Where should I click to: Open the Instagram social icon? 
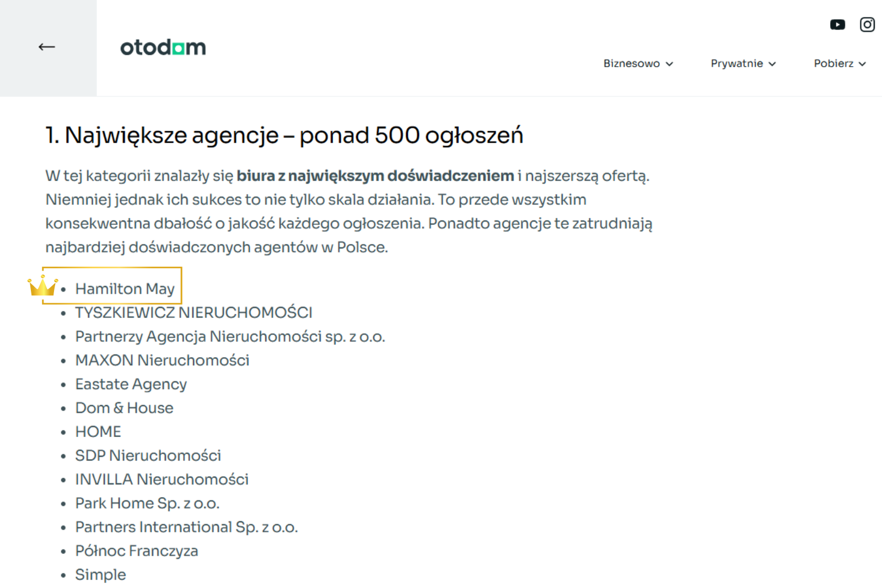[867, 25]
